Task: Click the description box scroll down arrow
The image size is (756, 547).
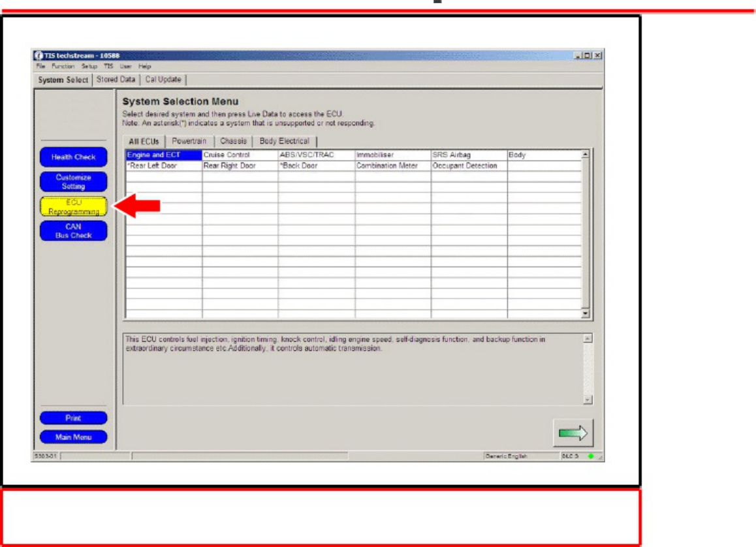Action: click(588, 399)
